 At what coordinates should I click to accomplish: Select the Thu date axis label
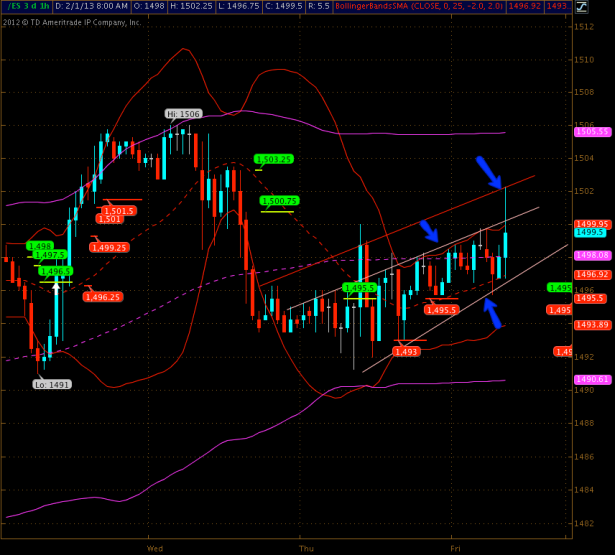(306, 548)
